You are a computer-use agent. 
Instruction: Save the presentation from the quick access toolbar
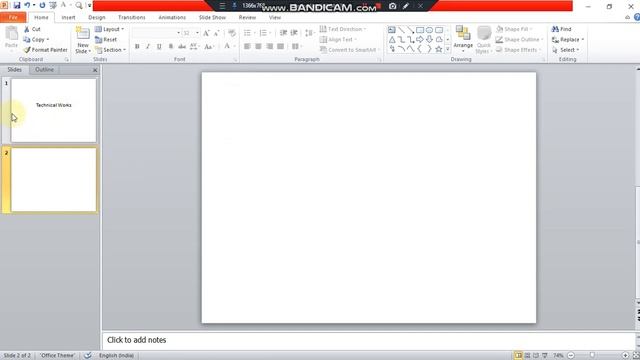(17, 5)
